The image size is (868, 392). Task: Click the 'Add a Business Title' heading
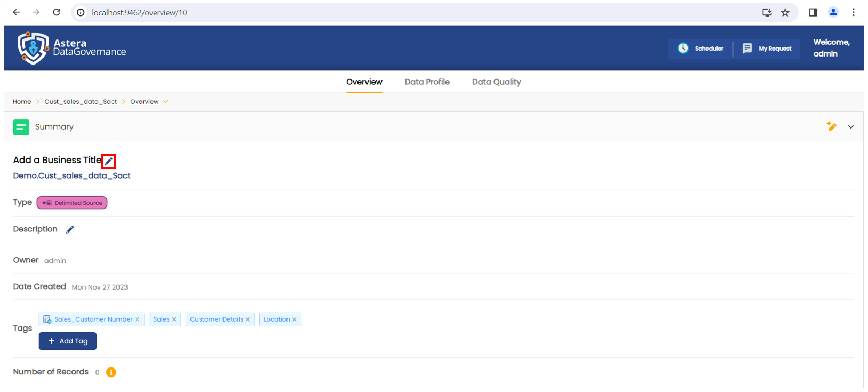pyautogui.click(x=57, y=160)
